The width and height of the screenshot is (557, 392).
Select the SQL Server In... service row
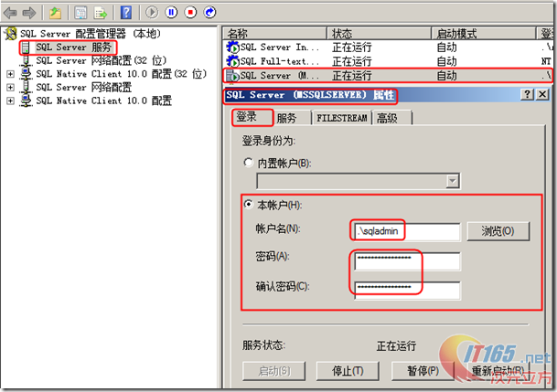(389, 48)
